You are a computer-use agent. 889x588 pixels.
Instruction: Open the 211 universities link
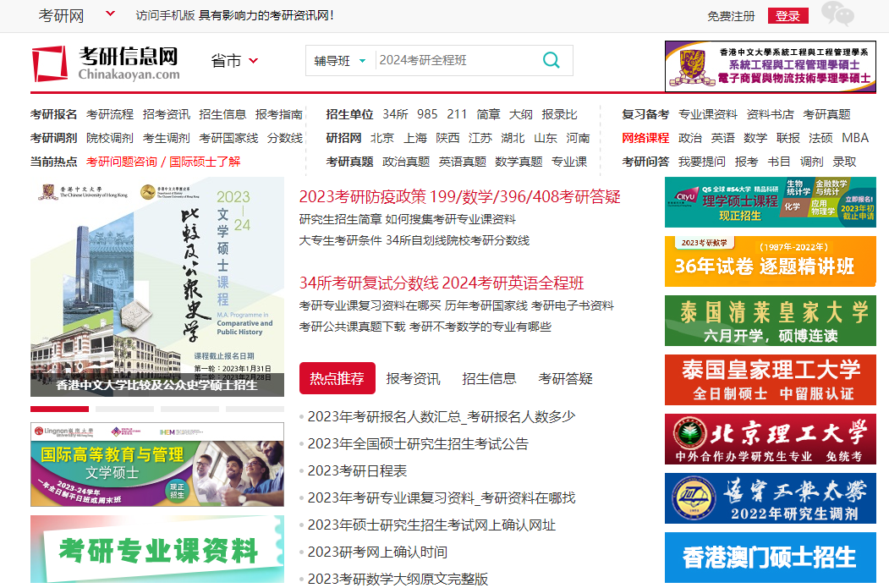(x=457, y=114)
